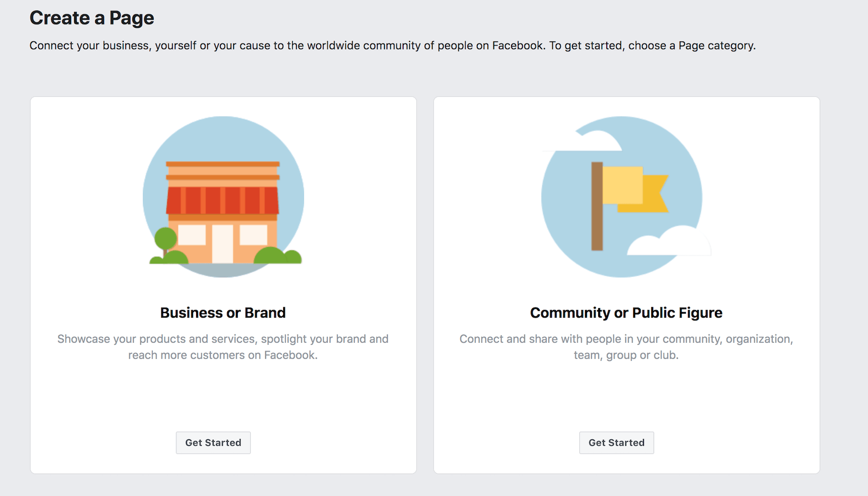868x496 pixels.
Task: Click the red awning on the store icon
Action: (x=223, y=200)
